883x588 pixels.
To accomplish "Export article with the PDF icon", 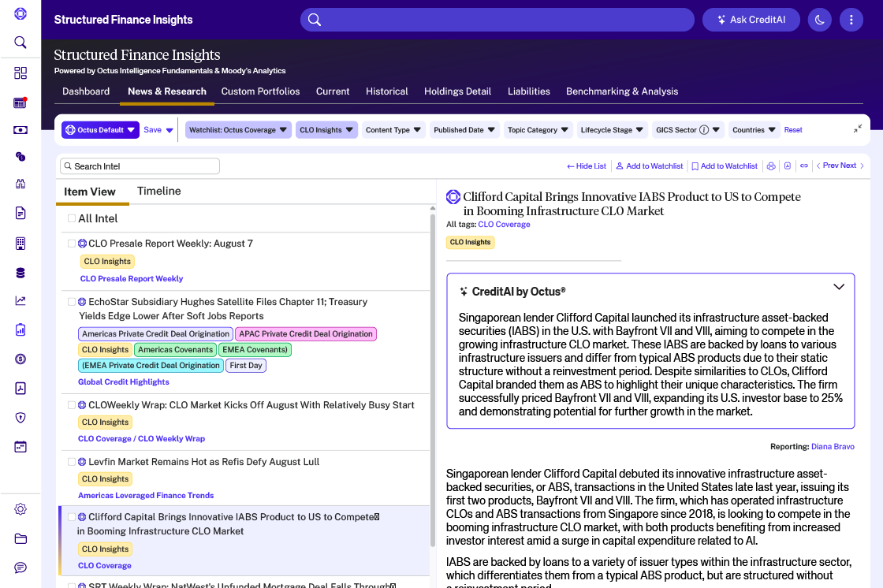I will (x=788, y=166).
